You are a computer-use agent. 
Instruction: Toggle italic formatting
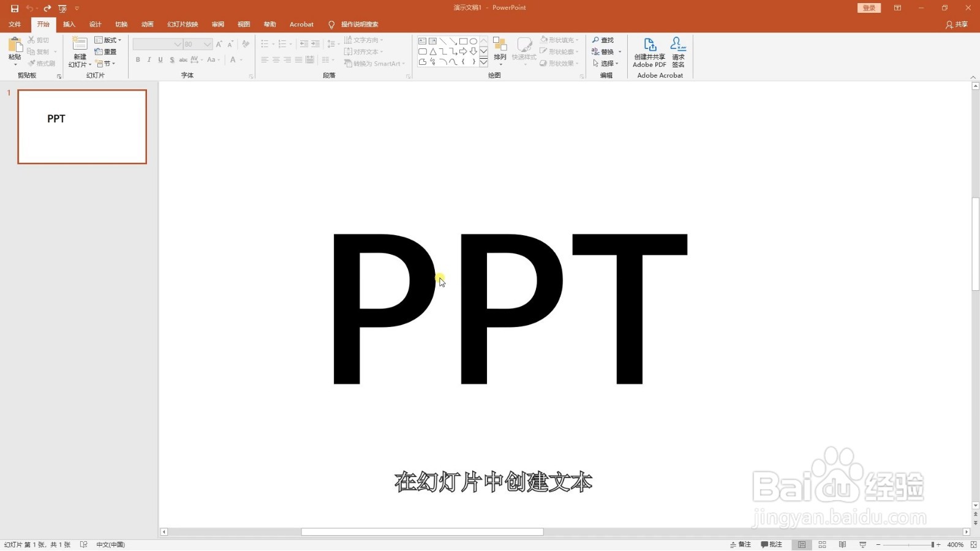pos(149,60)
